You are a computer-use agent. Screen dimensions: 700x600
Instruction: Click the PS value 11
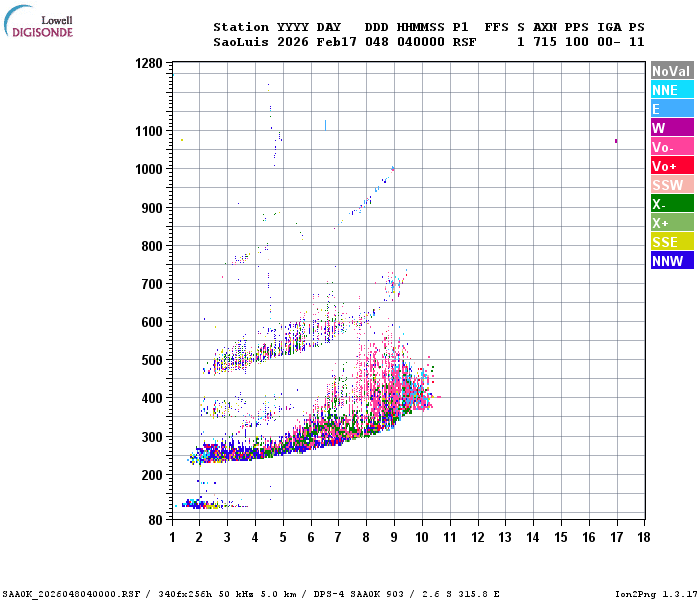click(x=637, y=42)
